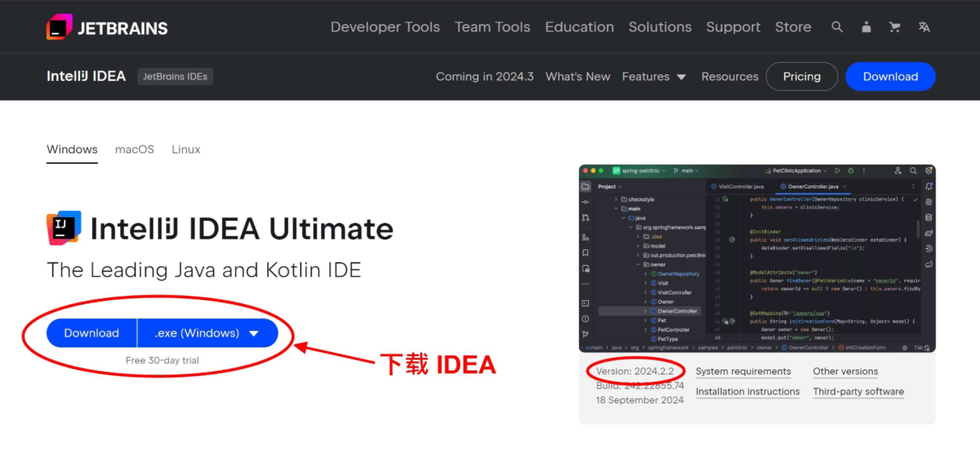Click the 18 September 2024 date text
The height and width of the screenshot is (463, 980).
[x=639, y=400]
